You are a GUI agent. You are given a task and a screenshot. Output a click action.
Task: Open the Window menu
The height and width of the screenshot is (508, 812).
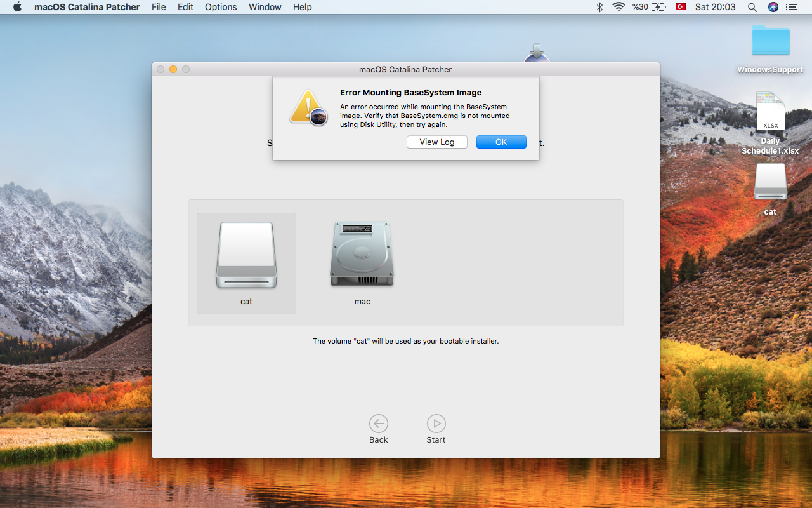265,7
